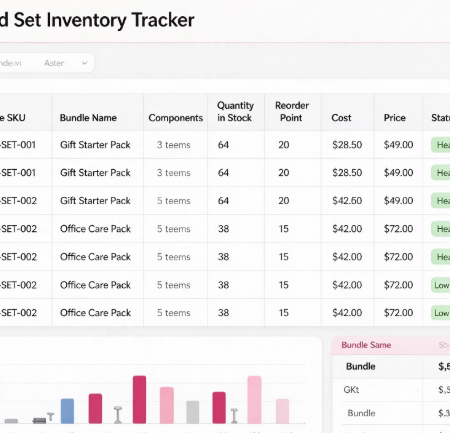Sort by the Components column header

point(176,118)
